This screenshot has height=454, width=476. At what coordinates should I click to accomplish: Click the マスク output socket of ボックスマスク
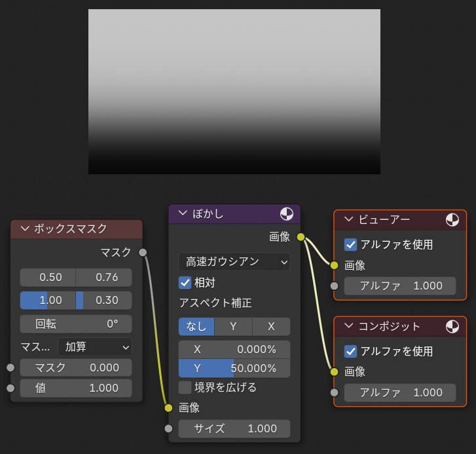point(143,252)
